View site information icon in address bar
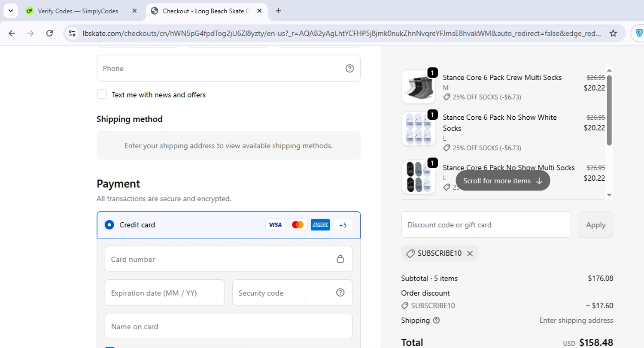This screenshot has width=644, height=348. coord(72,33)
